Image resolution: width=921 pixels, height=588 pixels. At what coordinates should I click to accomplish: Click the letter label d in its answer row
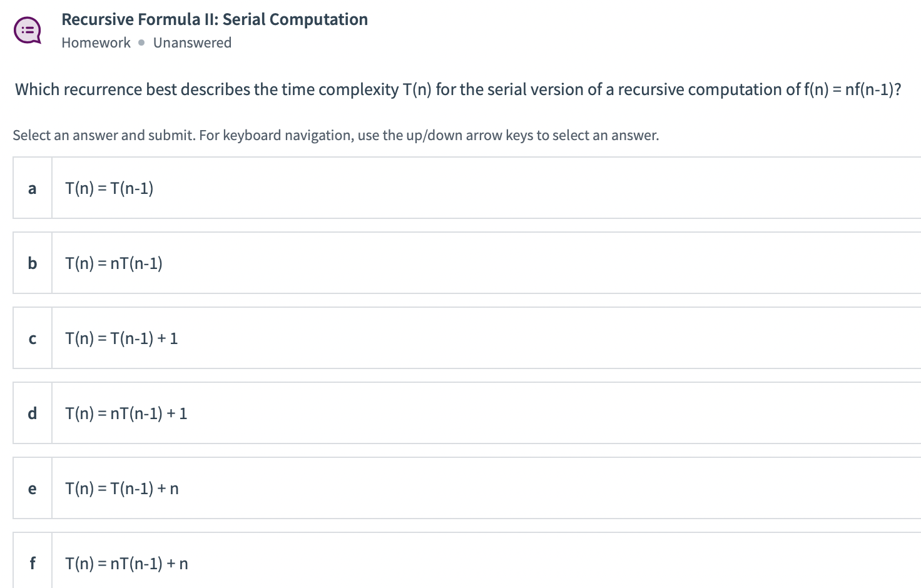tap(32, 413)
